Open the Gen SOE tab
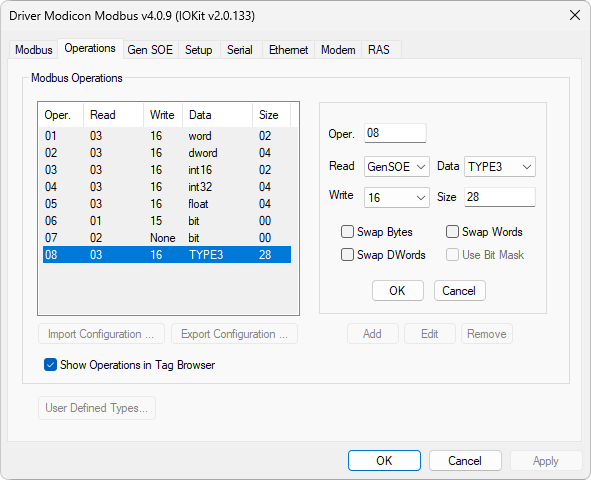This screenshot has width=591, height=480. (x=150, y=50)
